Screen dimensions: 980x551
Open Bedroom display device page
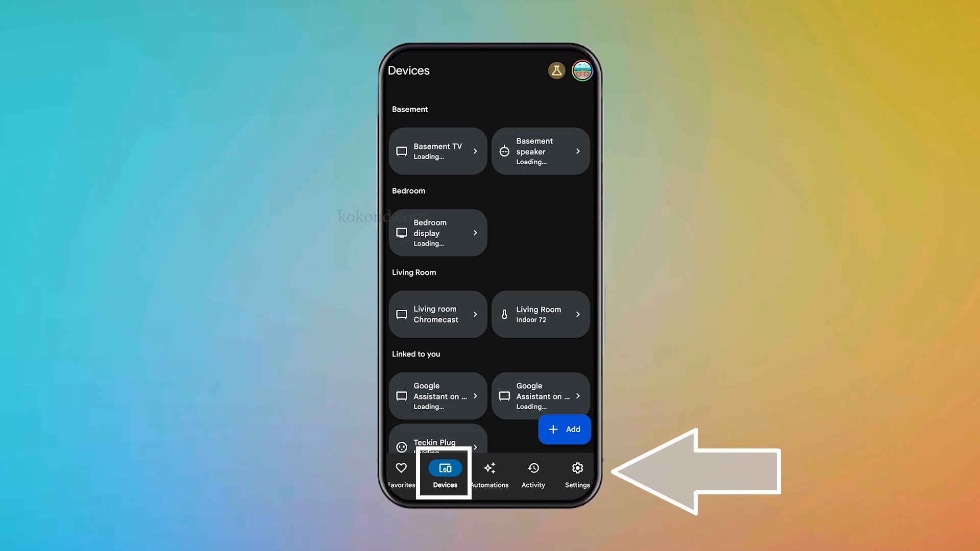(437, 232)
